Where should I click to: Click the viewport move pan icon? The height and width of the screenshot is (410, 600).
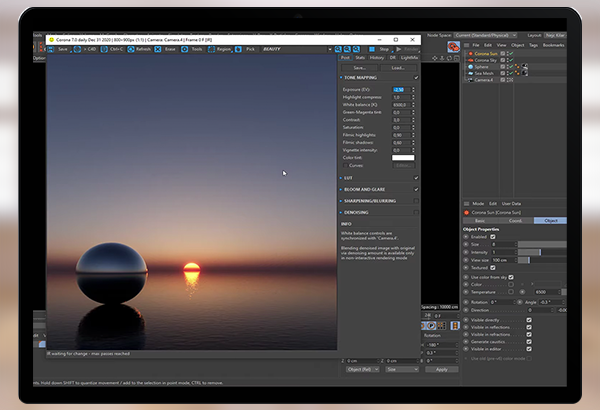pos(435,58)
